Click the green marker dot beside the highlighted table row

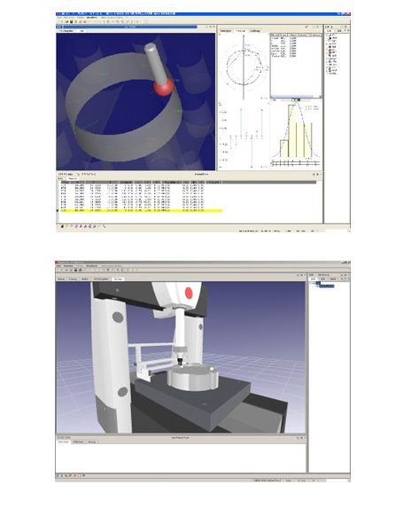tap(58, 211)
